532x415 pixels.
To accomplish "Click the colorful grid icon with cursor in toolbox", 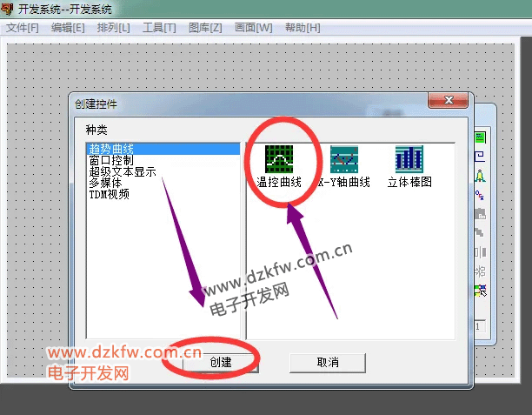I will click(x=480, y=290).
